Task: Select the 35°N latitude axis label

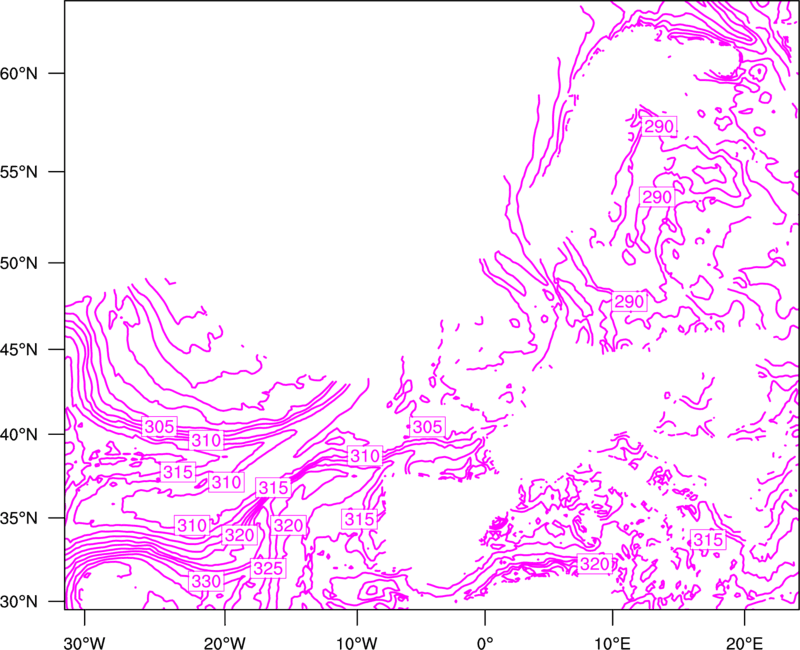Action: point(19,518)
